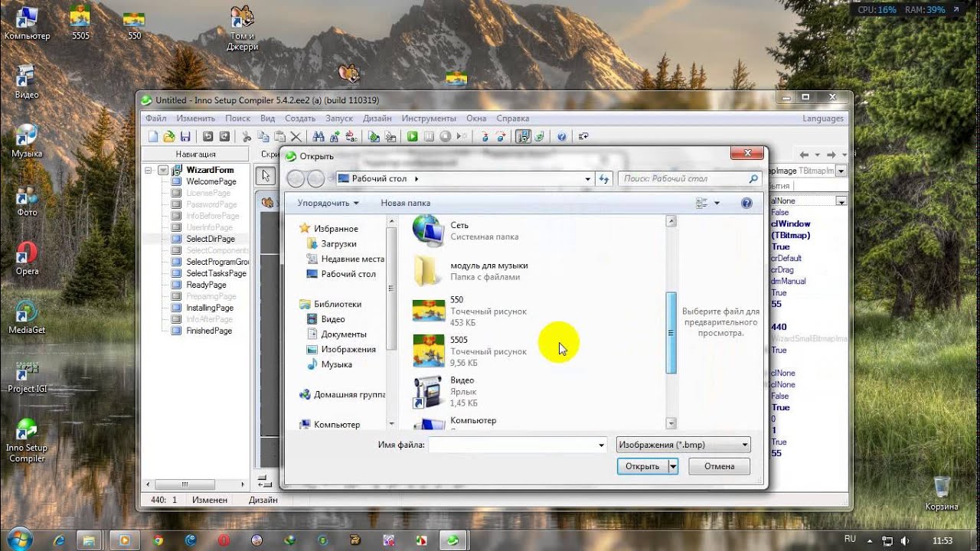Open the Создать menu
This screenshot has width=980, height=551.
[x=300, y=119]
